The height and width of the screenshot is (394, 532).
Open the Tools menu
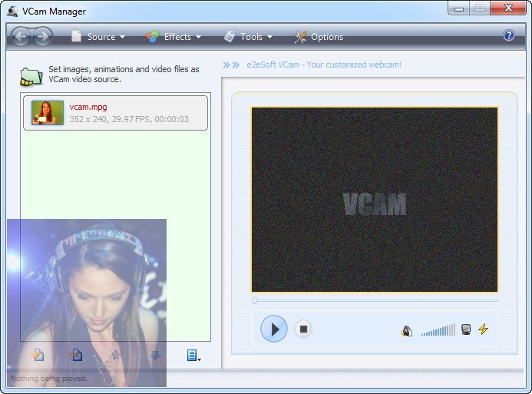point(249,37)
